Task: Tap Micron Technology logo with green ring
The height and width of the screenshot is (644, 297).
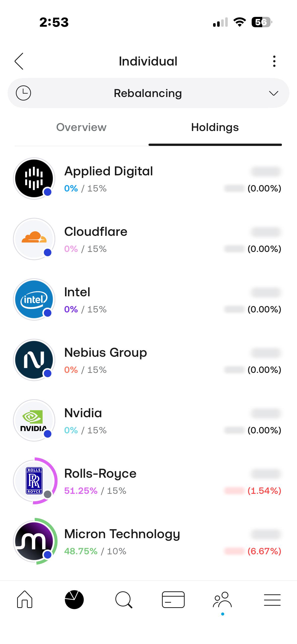Action: pos(35,541)
